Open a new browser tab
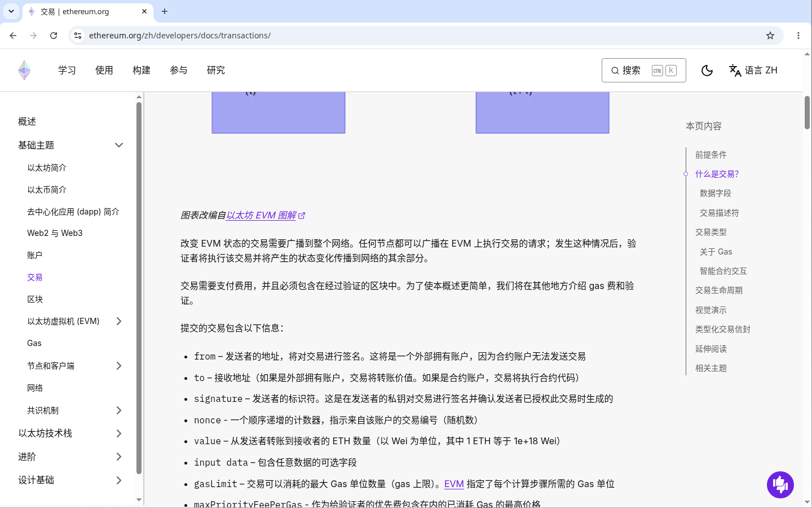Viewport: 812px width, 508px height. [165, 11]
